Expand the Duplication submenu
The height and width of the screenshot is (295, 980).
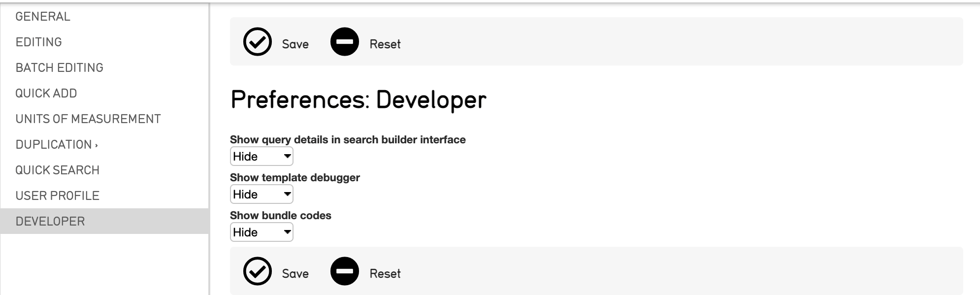(x=57, y=145)
